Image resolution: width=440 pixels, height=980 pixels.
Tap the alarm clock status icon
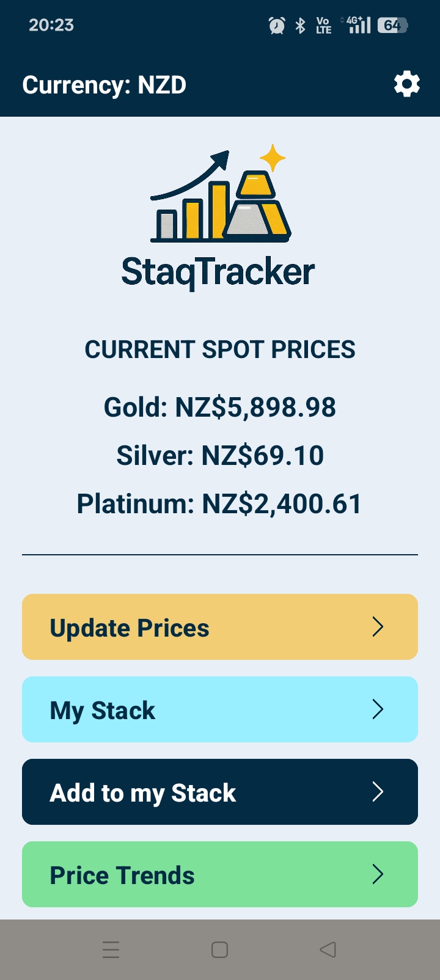[x=277, y=26]
